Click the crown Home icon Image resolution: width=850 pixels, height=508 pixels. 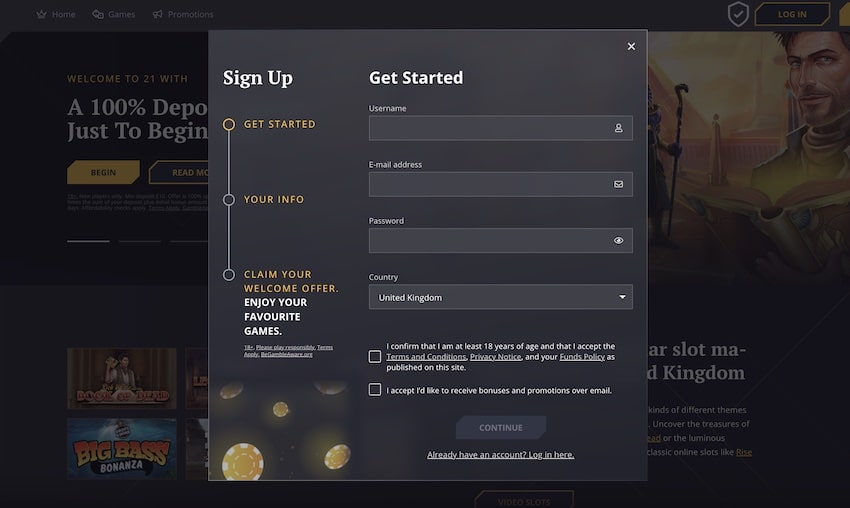point(41,15)
